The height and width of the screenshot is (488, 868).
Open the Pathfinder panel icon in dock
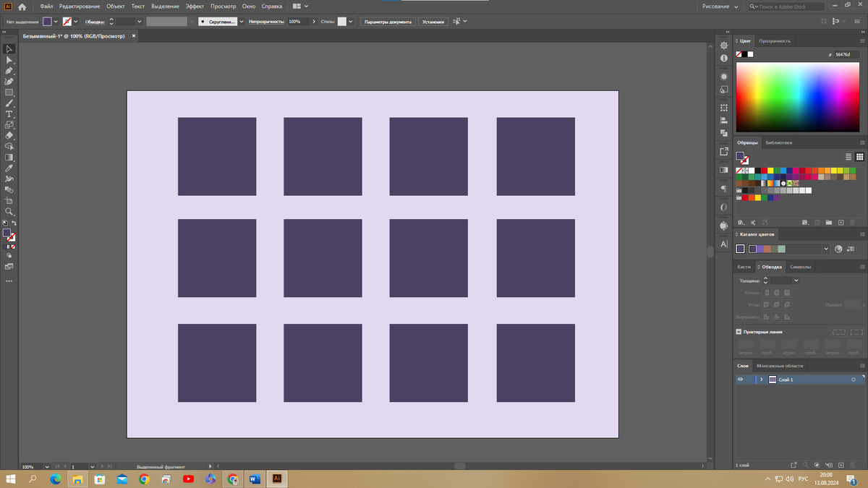coord(724,133)
